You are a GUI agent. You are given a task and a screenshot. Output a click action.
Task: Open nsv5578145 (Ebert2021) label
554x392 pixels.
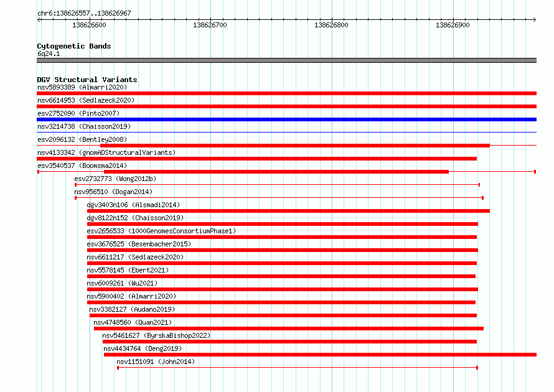pyautogui.click(x=128, y=270)
